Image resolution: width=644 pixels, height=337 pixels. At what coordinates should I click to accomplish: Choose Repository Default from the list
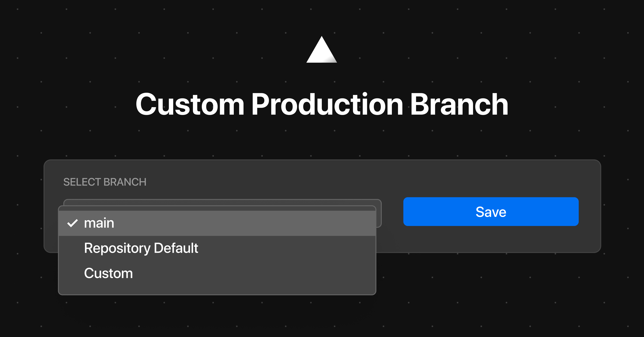(x=141, y=248)
